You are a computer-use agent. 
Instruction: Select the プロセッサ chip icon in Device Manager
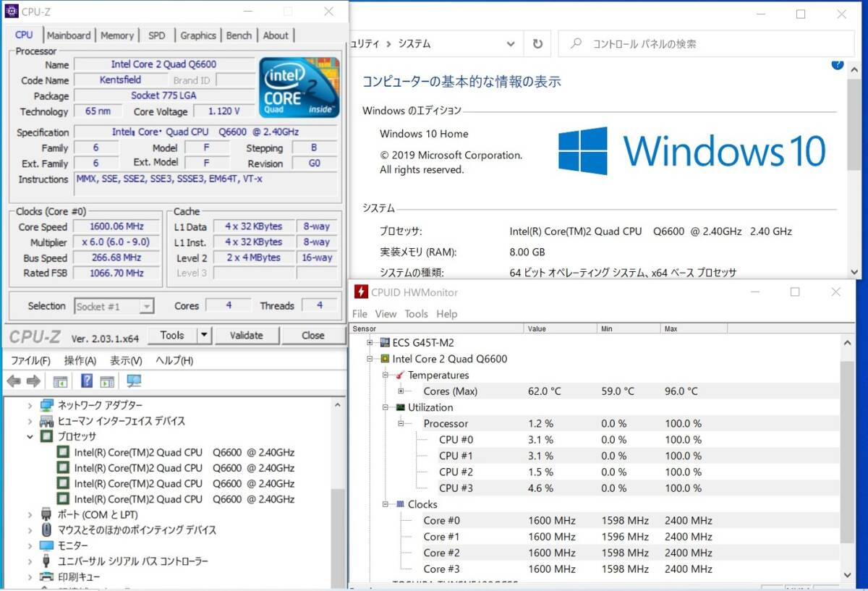[x=46, y=436]
